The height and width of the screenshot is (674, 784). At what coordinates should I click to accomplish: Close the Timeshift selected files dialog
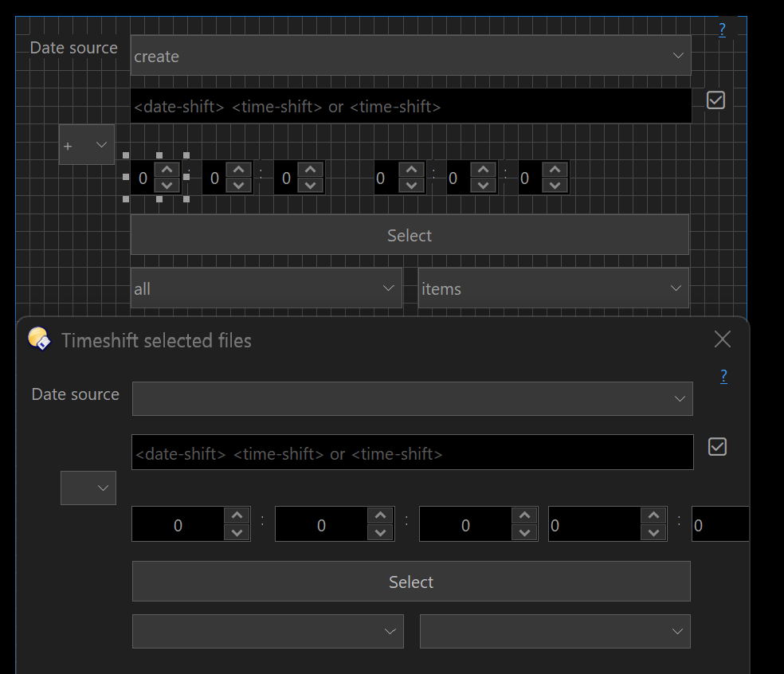pyautogui.click(x=722, y=340)
